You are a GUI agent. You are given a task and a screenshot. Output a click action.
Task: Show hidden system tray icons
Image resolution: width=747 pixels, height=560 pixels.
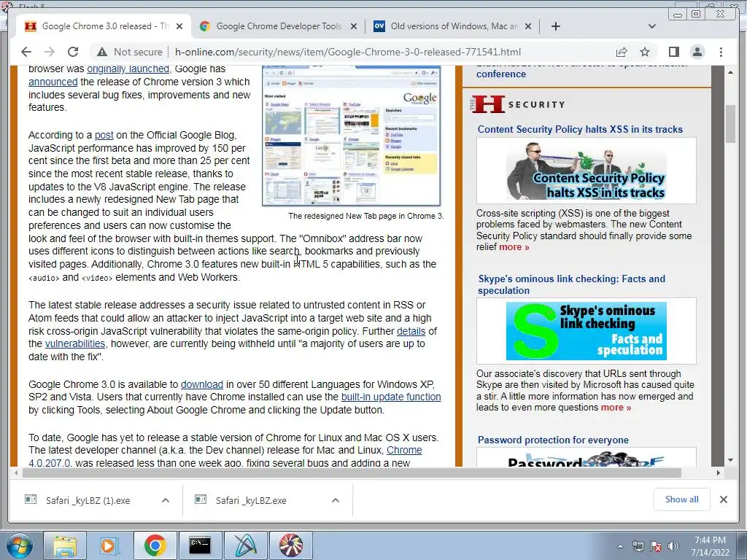point(620,547)
